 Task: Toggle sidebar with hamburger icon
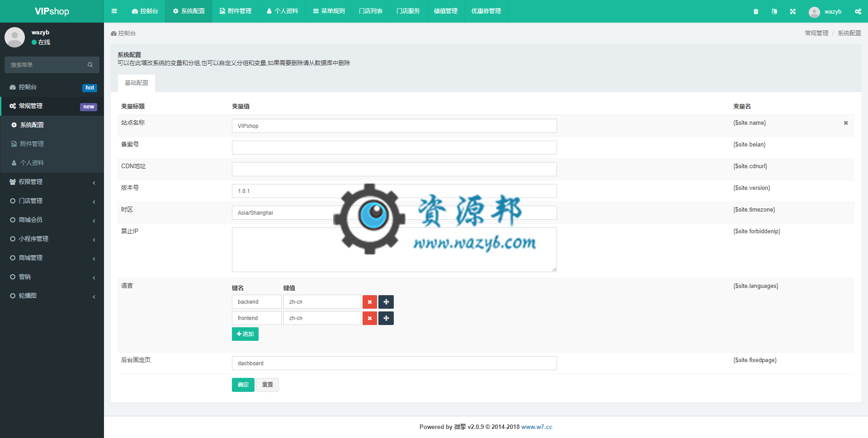coord(114,11)
